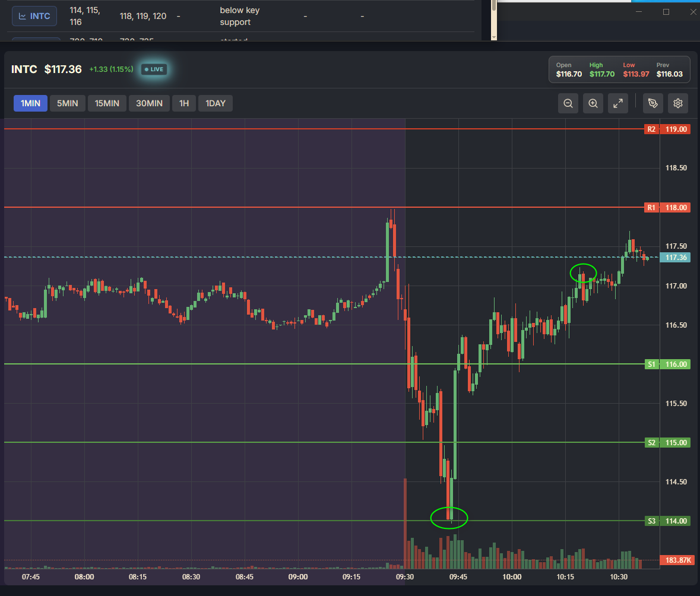
Task: Click the S3 114.00 support label
Action: (x=667, y=521)
